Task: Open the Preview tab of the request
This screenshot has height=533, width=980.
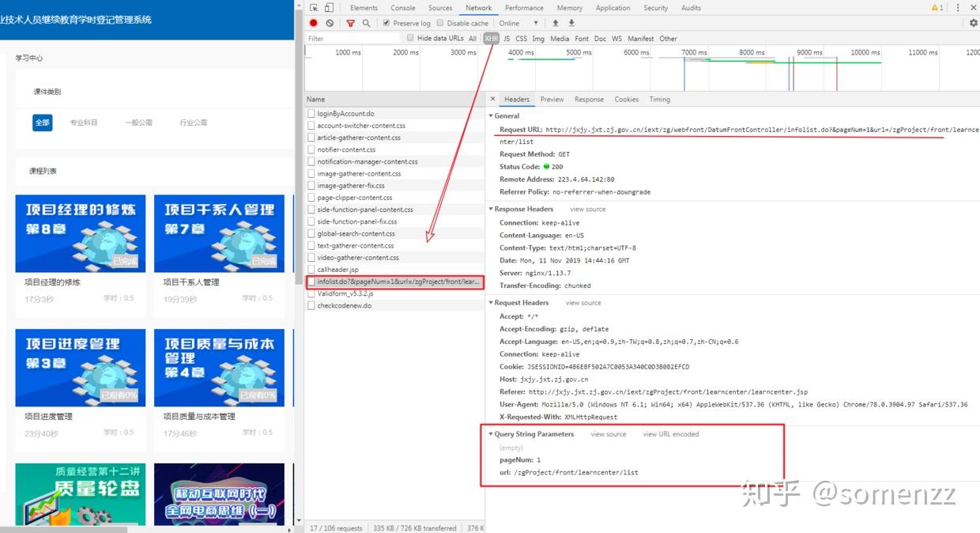Action: point(552,99)
